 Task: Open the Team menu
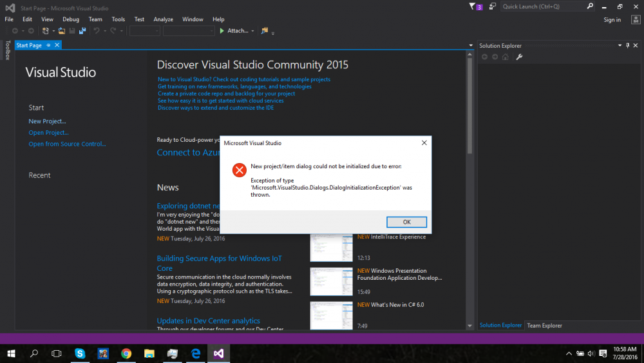click(95, 19)
